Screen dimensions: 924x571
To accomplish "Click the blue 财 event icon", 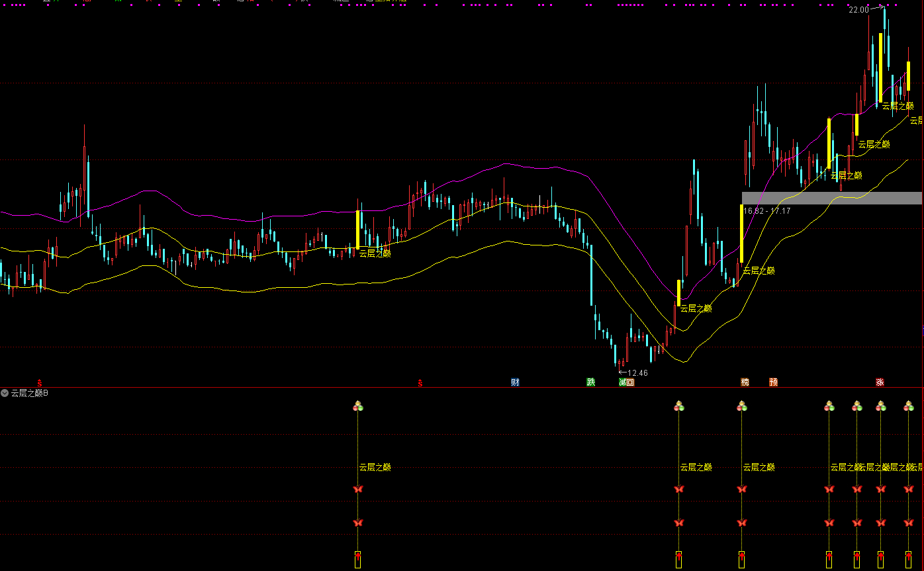I will pyautogui.click(x=515, y=382).
